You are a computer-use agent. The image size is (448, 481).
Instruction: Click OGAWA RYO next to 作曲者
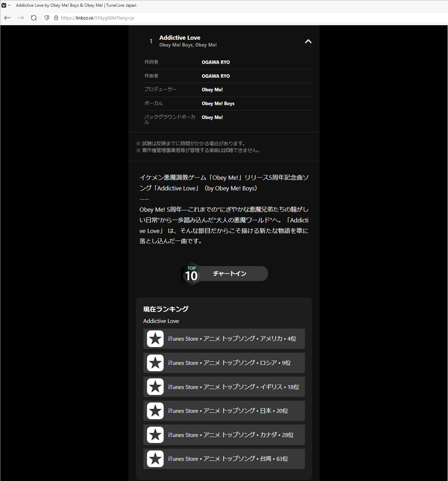coord(216,76)
